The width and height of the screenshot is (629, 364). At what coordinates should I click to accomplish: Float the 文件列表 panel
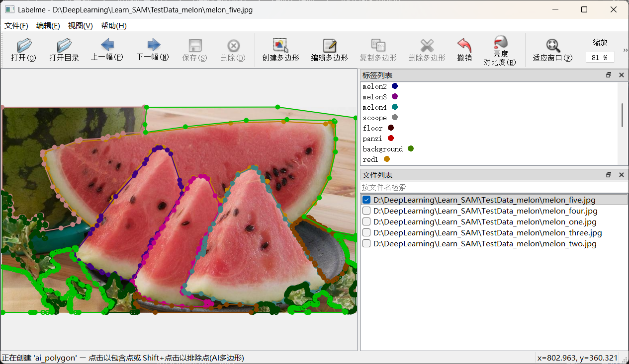tap(609, 175)
